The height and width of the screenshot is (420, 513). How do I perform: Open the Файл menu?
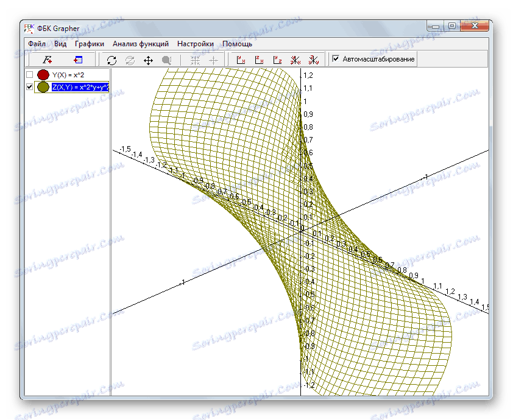(x=36, y=44)
